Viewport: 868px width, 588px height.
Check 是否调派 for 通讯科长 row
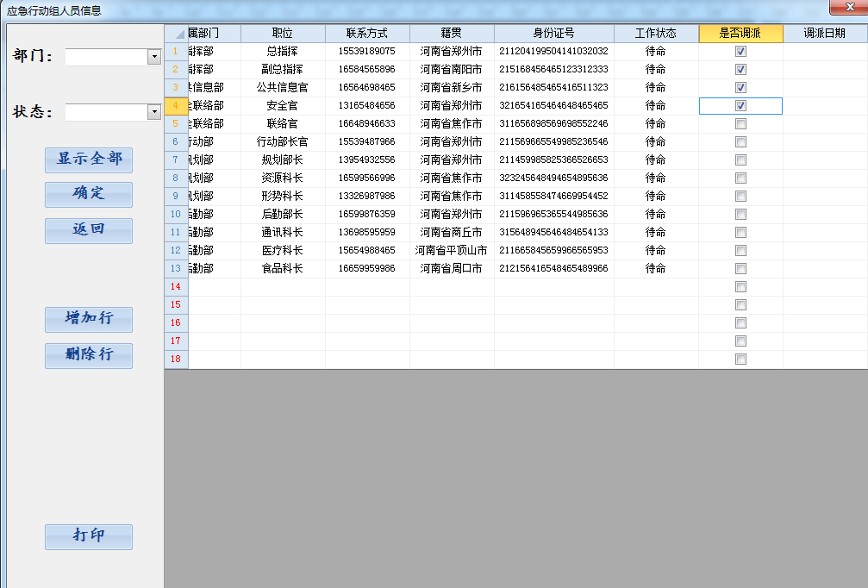pos(740,232)
